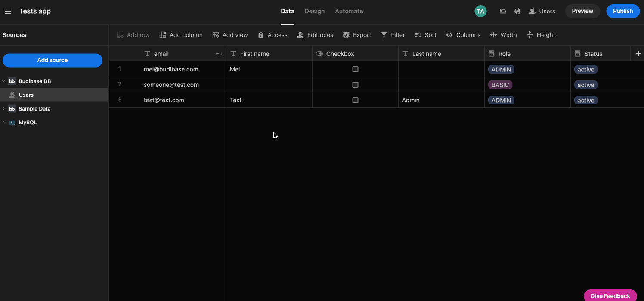Open the Edit roles tool

315,35
